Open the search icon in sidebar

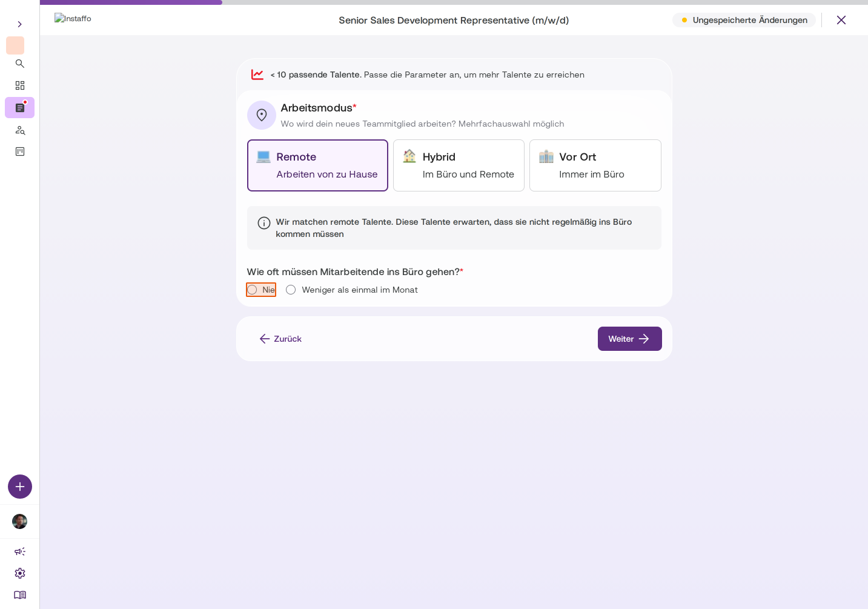point(20,64)
